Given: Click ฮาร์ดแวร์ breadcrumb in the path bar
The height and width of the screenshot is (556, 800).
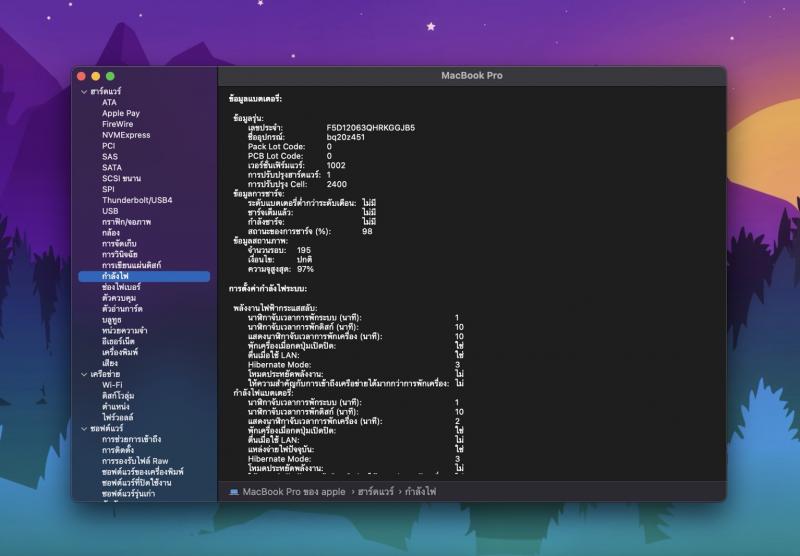Looking at the screenshot, I should tap(376, 492).
